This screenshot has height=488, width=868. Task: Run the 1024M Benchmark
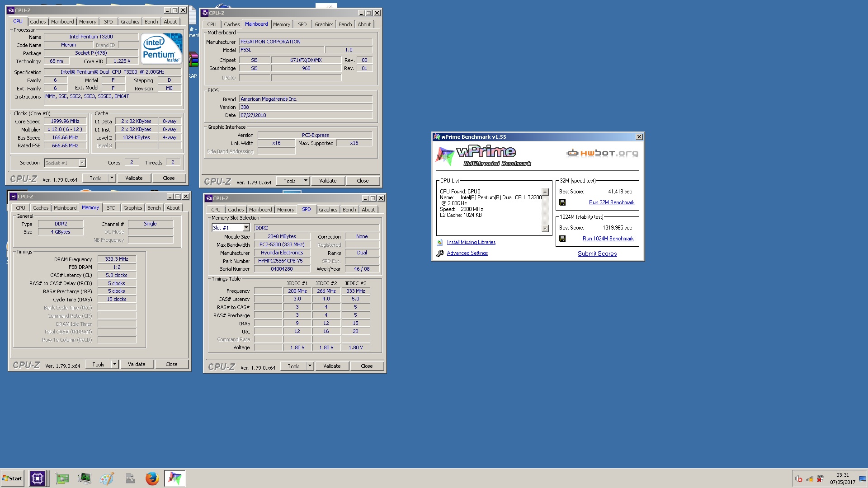(608, 239)
